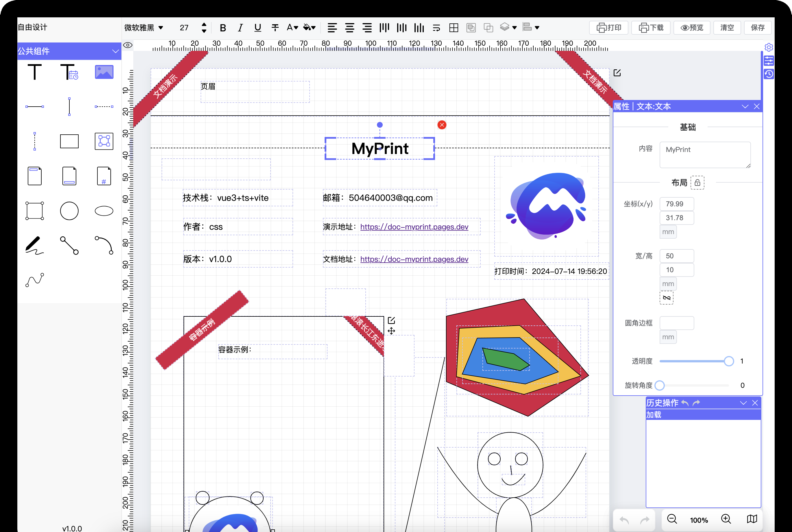Select the vertical dashed line component
The width and height of the screenshot is (792, 532).
coord(35,141)
